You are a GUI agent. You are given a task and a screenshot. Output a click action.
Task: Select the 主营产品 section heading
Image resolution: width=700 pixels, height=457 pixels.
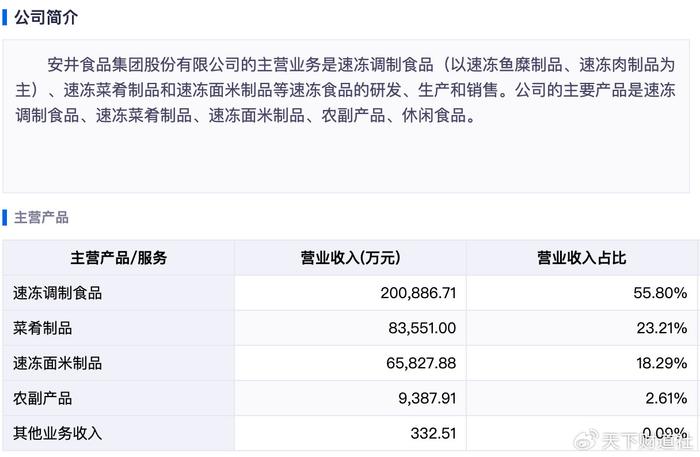[x=41, y=217]
